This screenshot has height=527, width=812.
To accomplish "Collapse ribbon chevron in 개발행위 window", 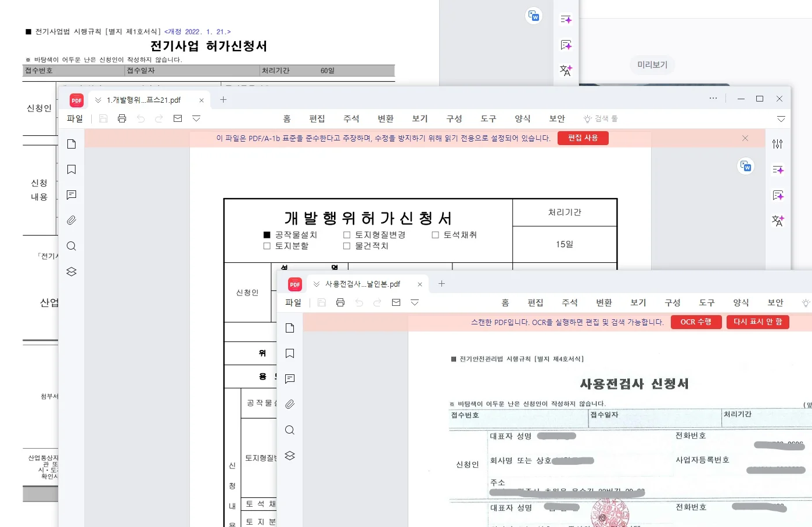I will (x=781, y=119).
